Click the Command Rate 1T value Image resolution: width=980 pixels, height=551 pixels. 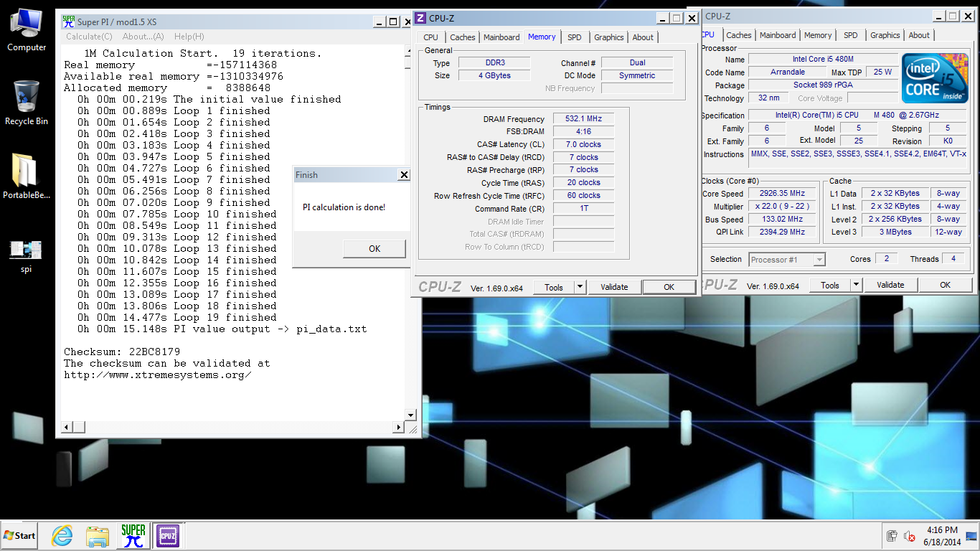(583, 209)
